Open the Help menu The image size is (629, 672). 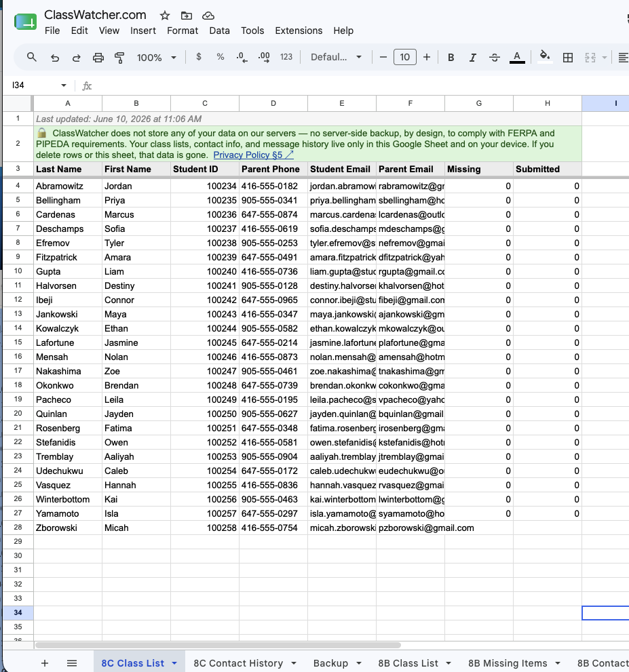[x=343, y=31]
